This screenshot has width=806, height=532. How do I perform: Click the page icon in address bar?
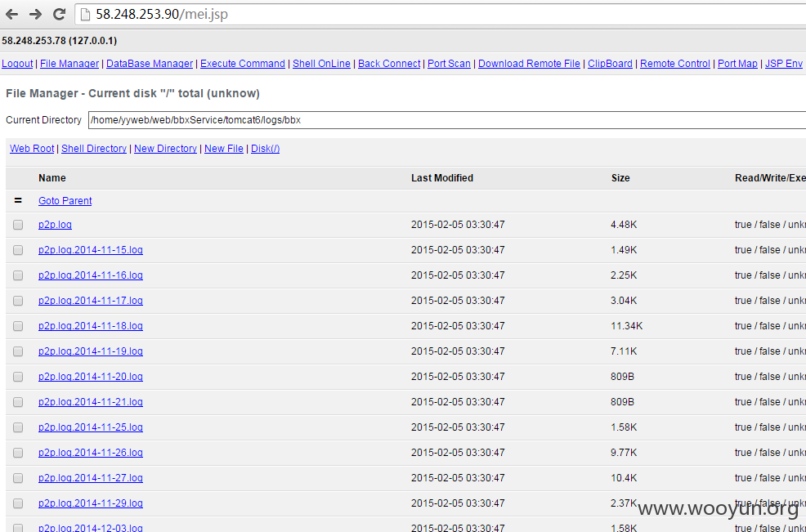85,15
